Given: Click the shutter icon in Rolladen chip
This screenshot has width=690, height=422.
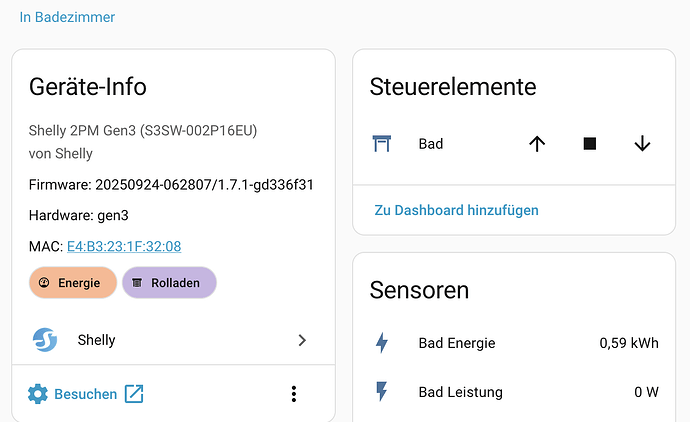Looking at the screenshot, I should [137, 283].
